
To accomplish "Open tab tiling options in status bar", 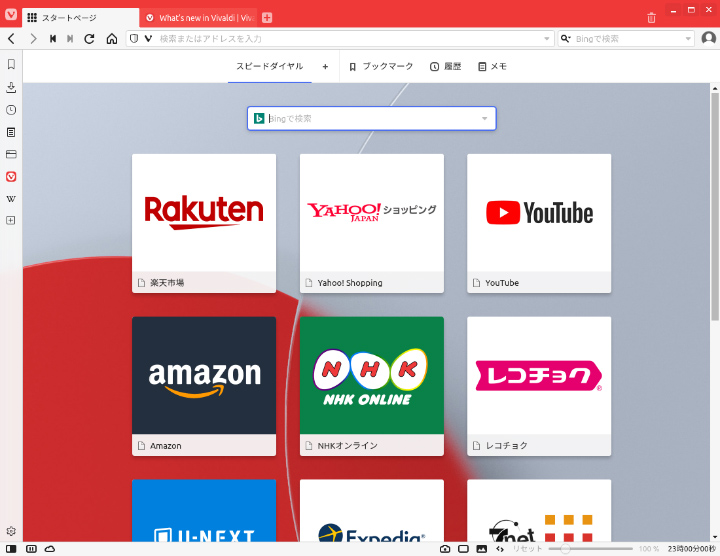I will pyautogui.click(x=31, y=549).
